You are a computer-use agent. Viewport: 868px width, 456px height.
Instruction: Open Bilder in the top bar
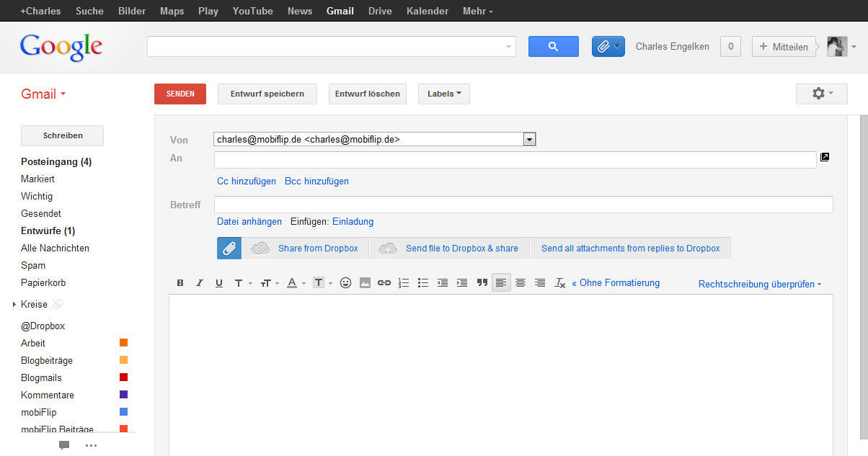pos(132,11)
